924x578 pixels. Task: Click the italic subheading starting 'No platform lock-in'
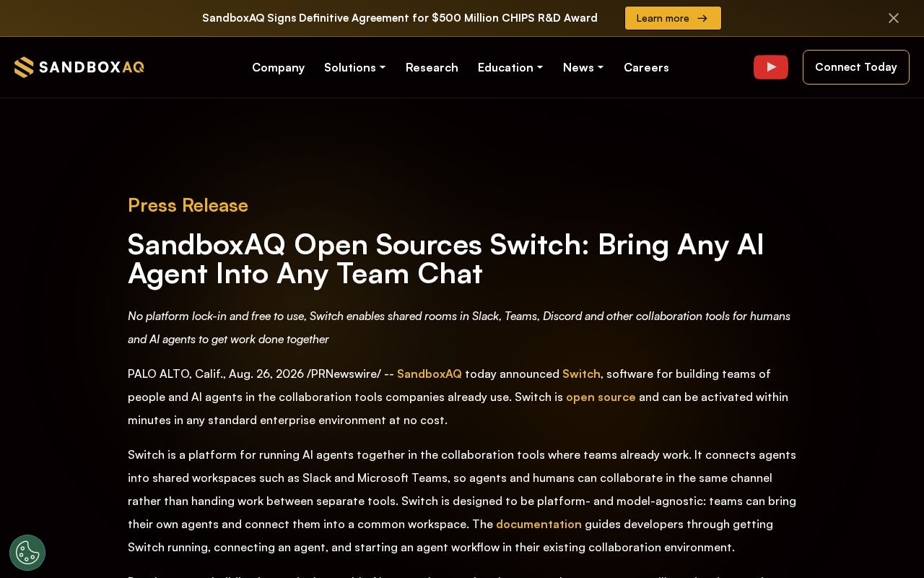click(x=459, y=327)
